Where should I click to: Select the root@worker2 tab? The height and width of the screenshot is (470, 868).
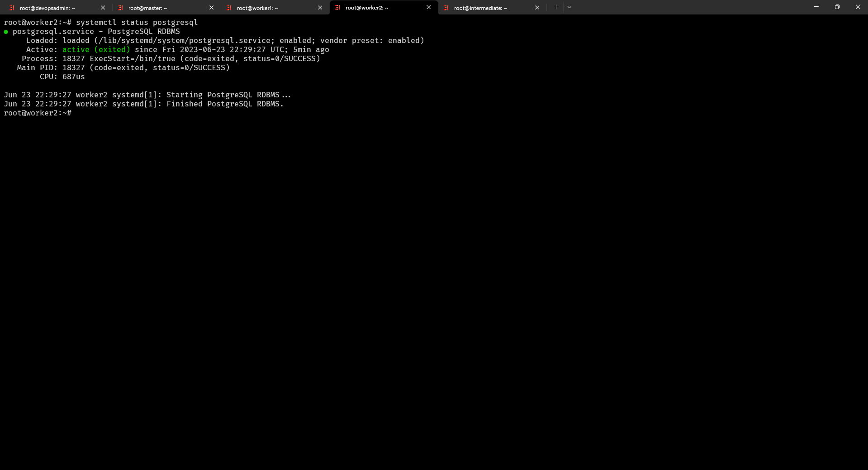(x=384, y=8)
